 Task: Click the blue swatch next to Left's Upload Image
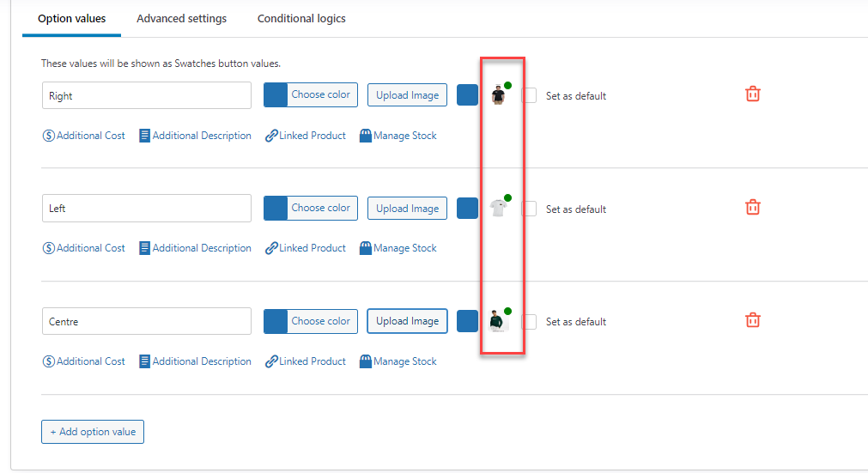click(467, 208)
